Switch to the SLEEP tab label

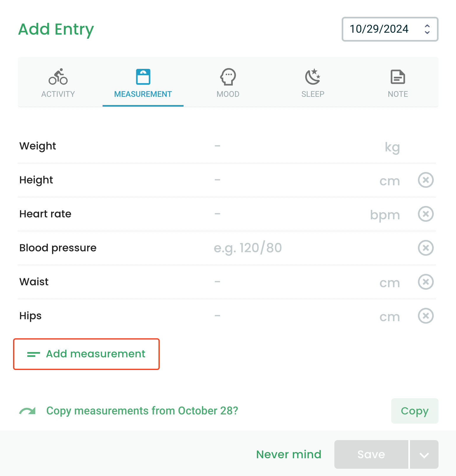coord(313,94)
